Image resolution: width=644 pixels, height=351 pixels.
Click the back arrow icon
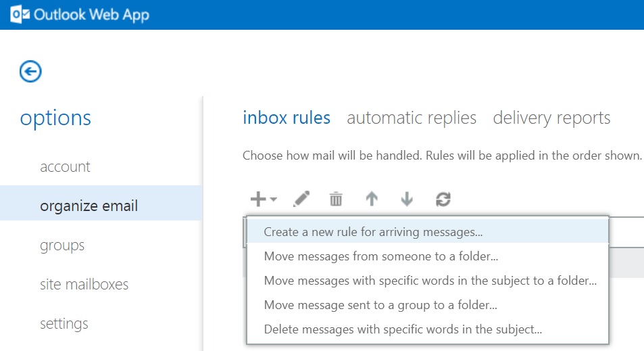point(31,71)
